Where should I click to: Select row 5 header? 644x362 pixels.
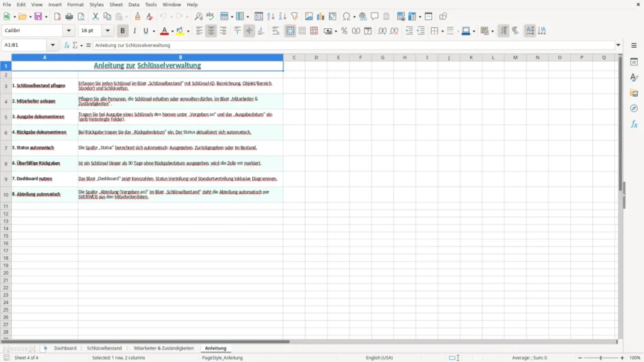click(6, 117)
